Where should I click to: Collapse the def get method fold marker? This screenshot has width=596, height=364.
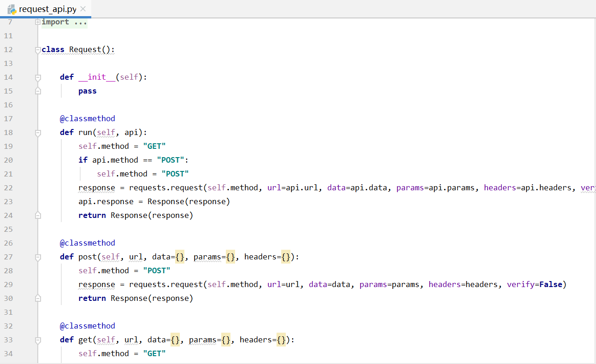pos(38,340)
